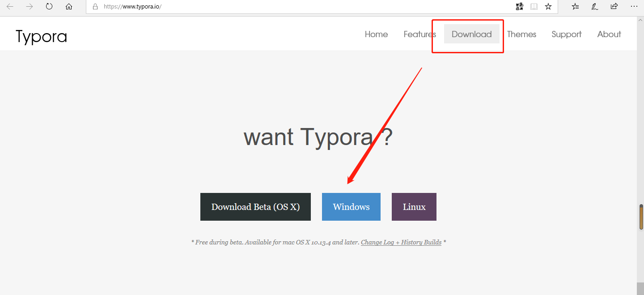Image resolution: width=644 pixels, height=295 pixels.
Task: Go back with the browser back arrow
Action: [x=10, y=7]
